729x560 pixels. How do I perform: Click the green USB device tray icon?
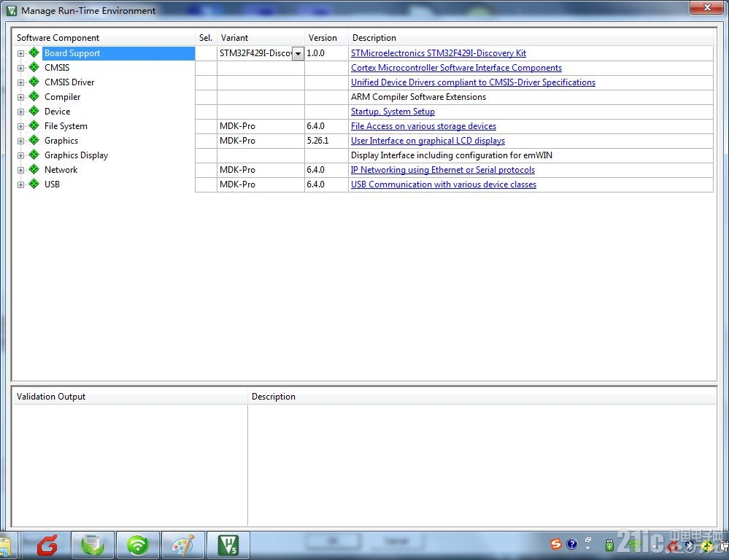(609, 545)
